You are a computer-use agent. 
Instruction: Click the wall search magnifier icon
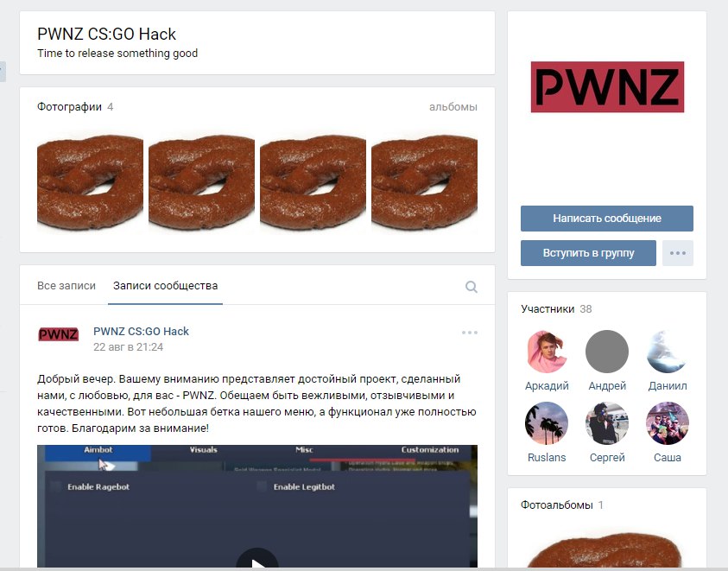pyautogui.click(x=471, y=287)
